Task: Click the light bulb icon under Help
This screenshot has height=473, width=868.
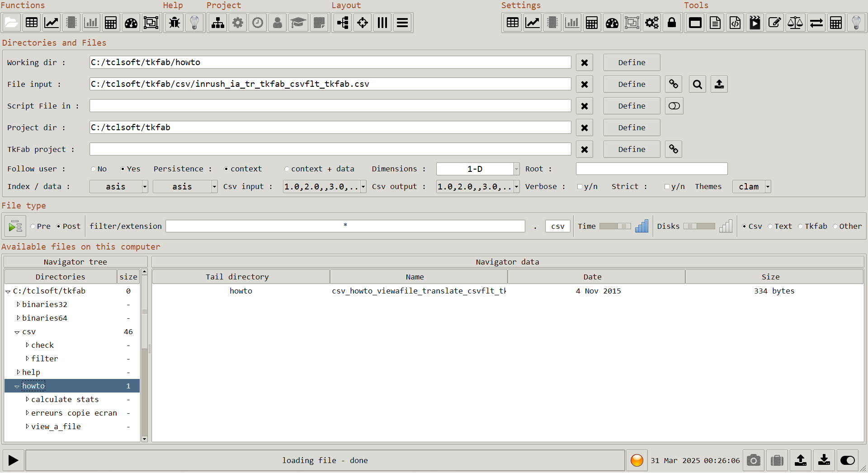Action: (194, 23)
